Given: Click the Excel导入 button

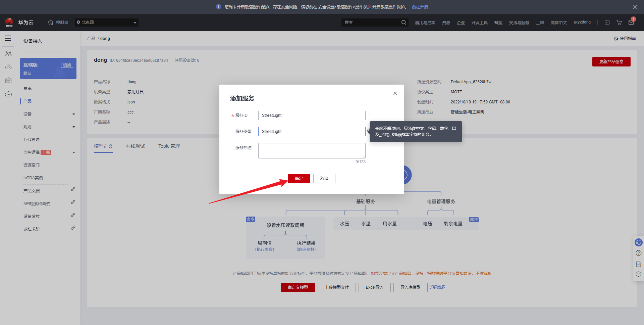Looking at the screenshot, I should pyautogui.click(x=375, y=287).
